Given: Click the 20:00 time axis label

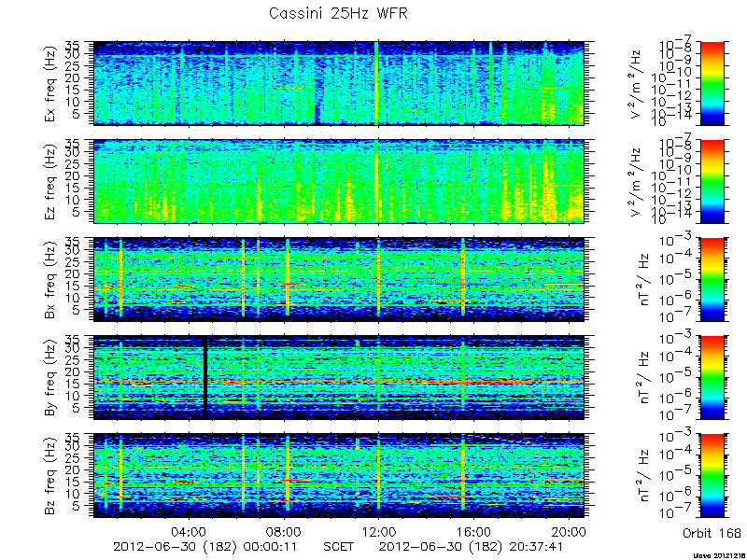Looking at the screenshot, I should [x=570, y=531].
